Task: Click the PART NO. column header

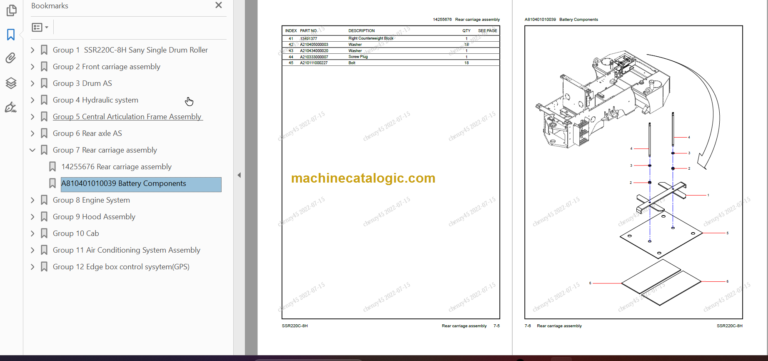Action: pos(309,31)
